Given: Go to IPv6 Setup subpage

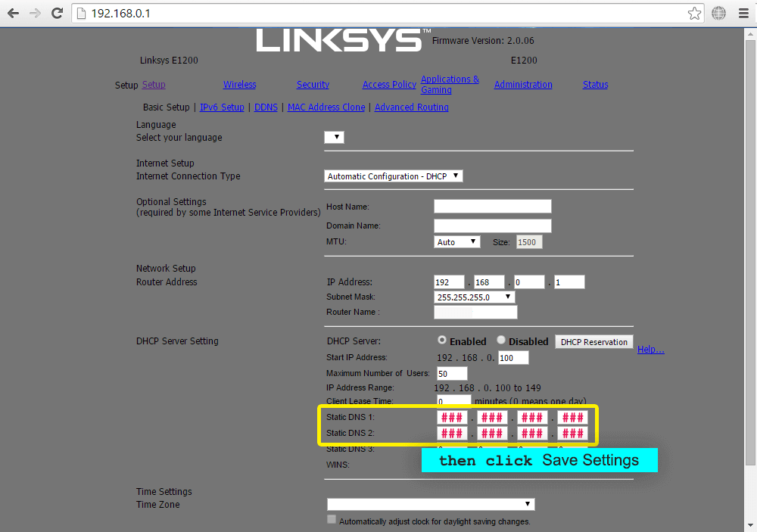Looking at the screenshot, I should [x=222, y=107].
